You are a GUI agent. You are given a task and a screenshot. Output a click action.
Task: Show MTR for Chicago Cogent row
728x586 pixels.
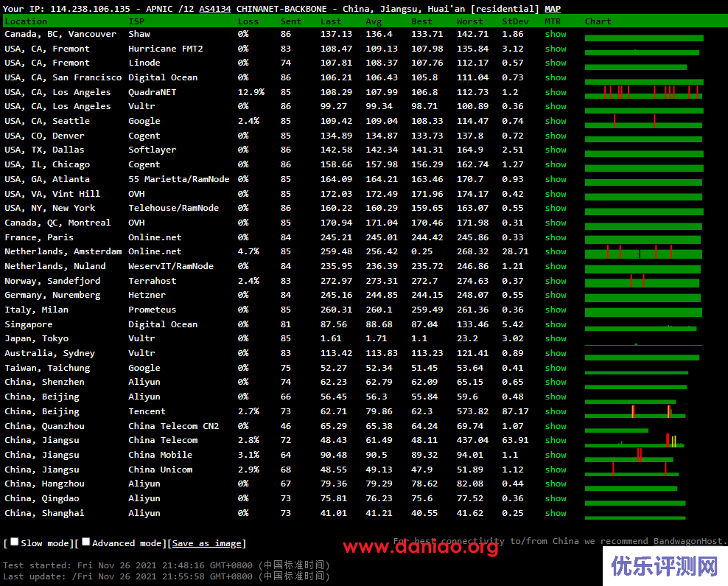(556, 165)
